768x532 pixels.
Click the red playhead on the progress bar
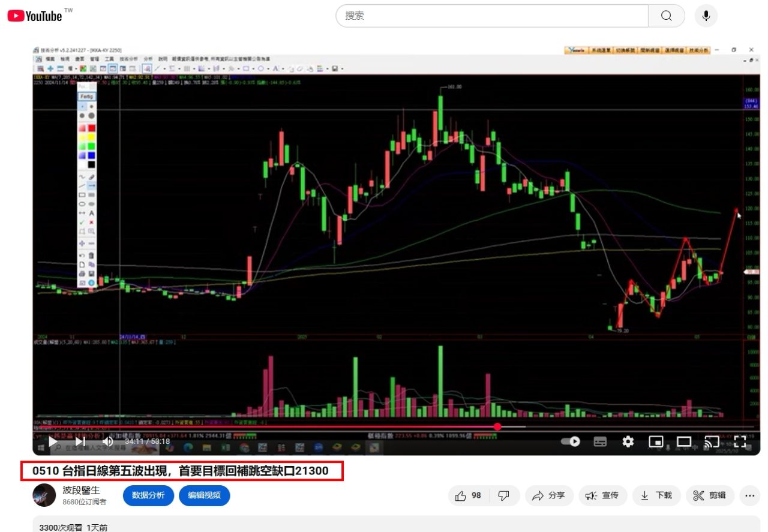point(497,426)
